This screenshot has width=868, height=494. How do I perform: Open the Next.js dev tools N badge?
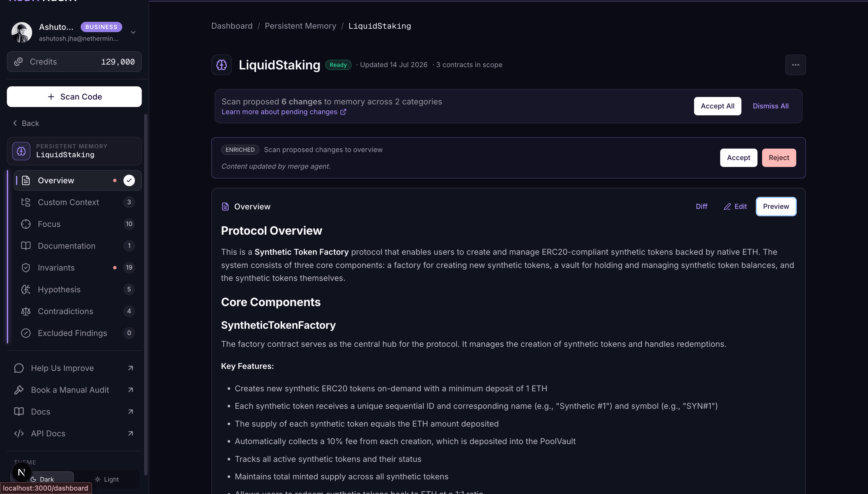(x=22, y=472)
